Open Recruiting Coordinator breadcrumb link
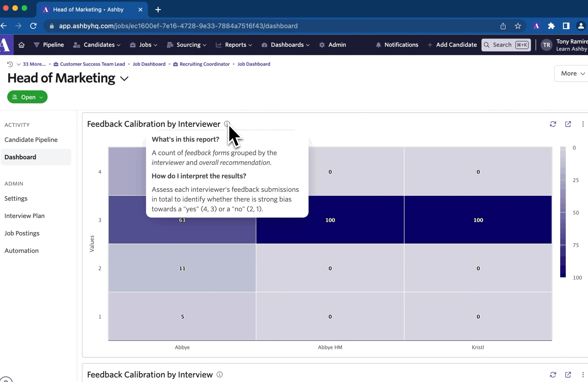The height and width of the screenshot is (382, 588). 204,64
